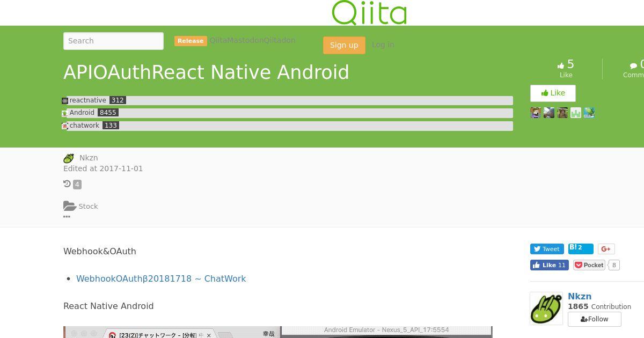Click the Edited at 2017-11-01 text

tap(103, 168)
